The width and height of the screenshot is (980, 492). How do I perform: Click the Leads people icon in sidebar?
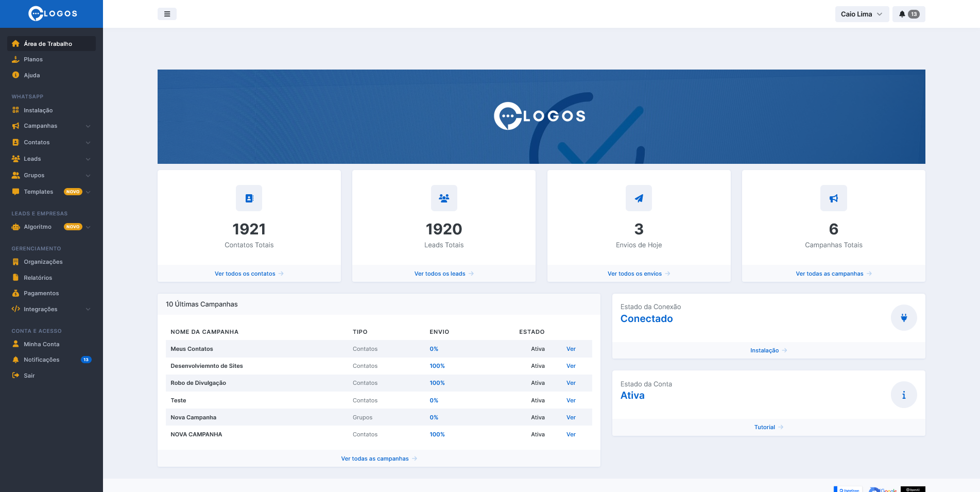point(15,159)
